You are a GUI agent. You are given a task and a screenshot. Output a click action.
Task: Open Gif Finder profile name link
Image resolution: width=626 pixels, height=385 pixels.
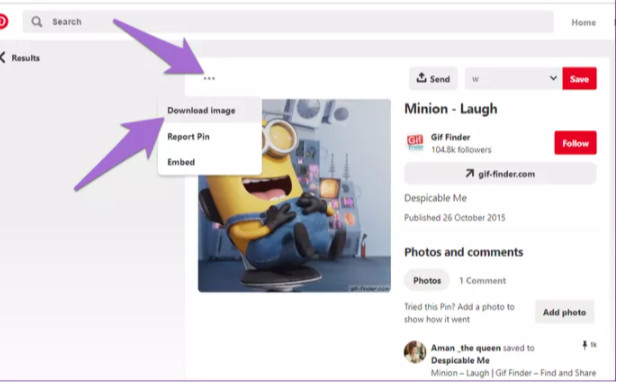coord(450,137)
